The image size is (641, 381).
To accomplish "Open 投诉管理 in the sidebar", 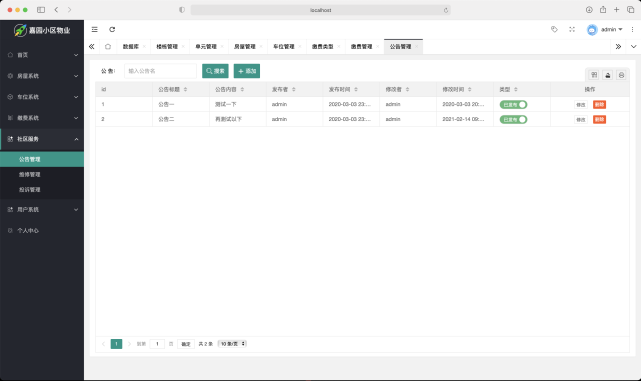I will [42, 190].
